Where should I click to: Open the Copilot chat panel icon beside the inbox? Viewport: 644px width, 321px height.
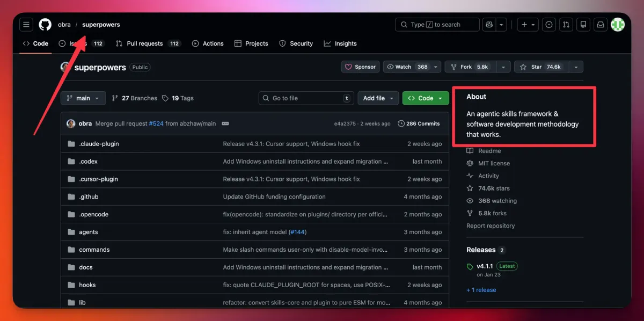(583, 24)
